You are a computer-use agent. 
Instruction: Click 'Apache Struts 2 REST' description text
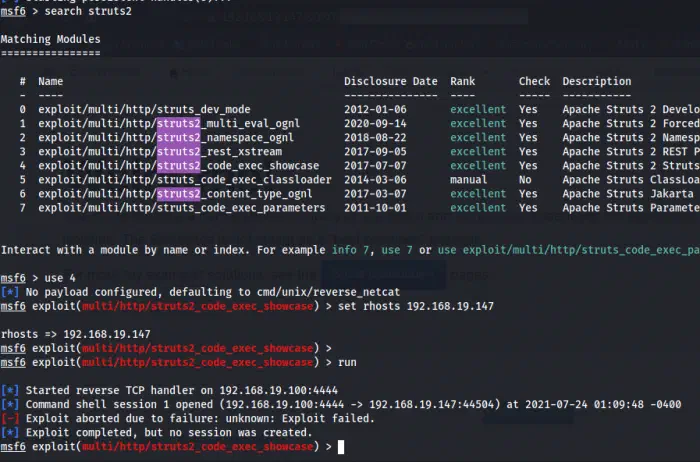[625, 151]
